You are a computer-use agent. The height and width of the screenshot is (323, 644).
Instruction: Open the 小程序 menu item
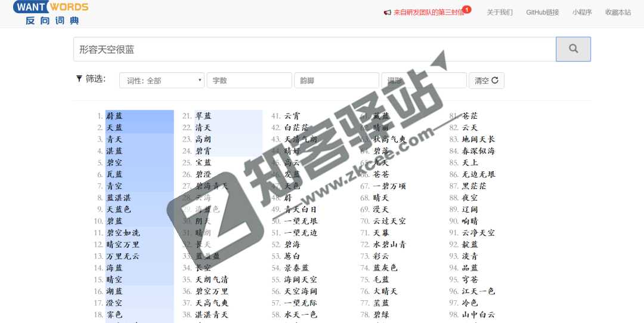click(581, 13)
